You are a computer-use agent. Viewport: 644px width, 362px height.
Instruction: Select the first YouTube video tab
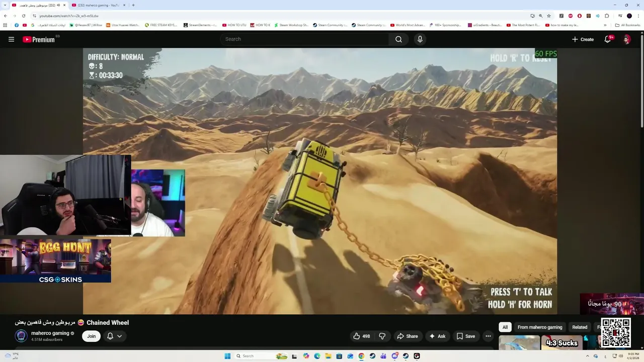pos(39,5)
